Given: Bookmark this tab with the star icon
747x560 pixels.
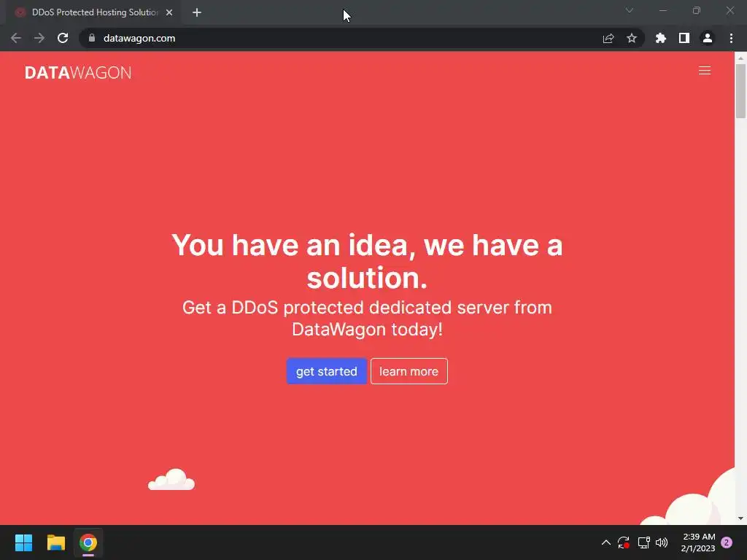Looking at the screenshot, I should (631, 38).
